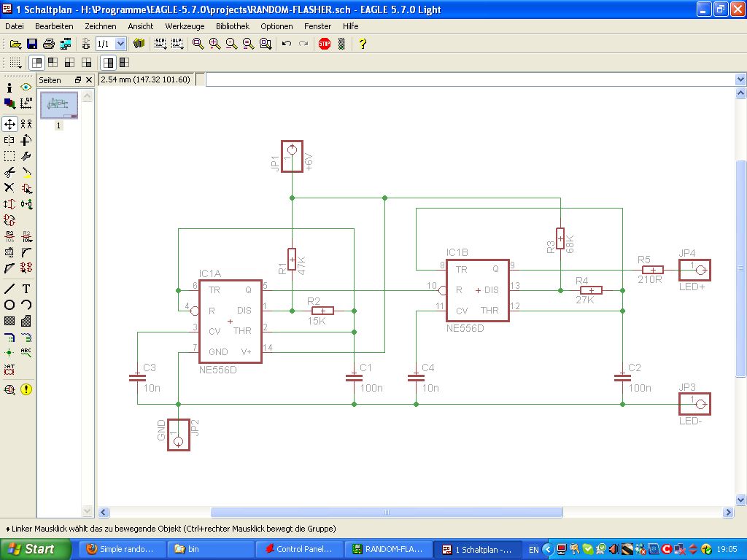Select the Group selection tool
747x560 pixels.
point(9,156)
